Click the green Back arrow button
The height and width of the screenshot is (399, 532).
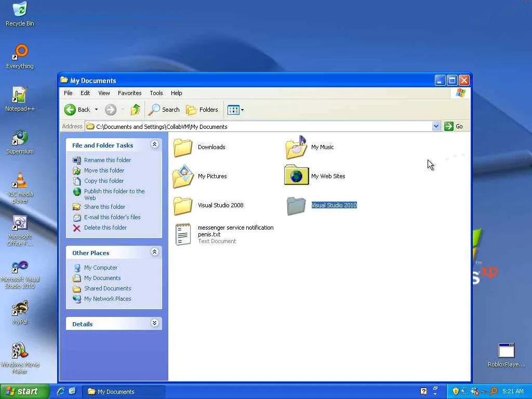(x=70, y=110)
